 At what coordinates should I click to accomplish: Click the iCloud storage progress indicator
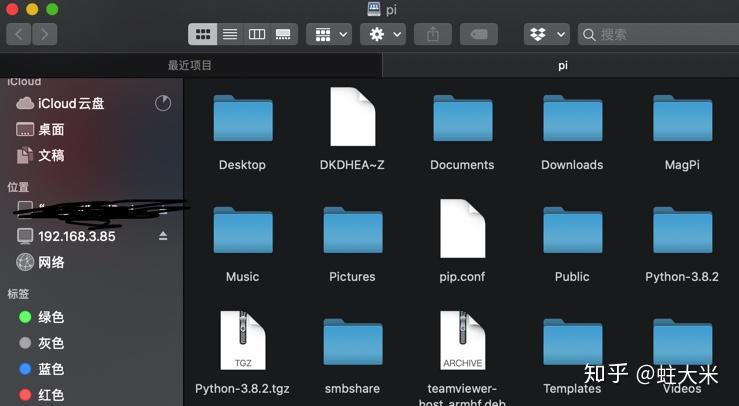pos(163,103)
